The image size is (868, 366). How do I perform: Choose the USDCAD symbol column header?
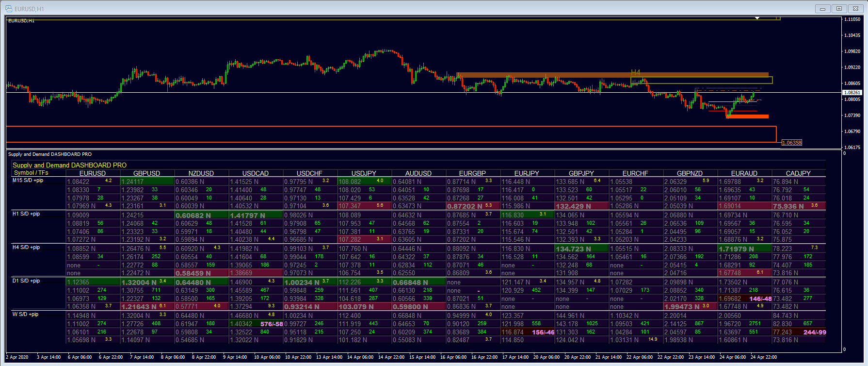256,173
